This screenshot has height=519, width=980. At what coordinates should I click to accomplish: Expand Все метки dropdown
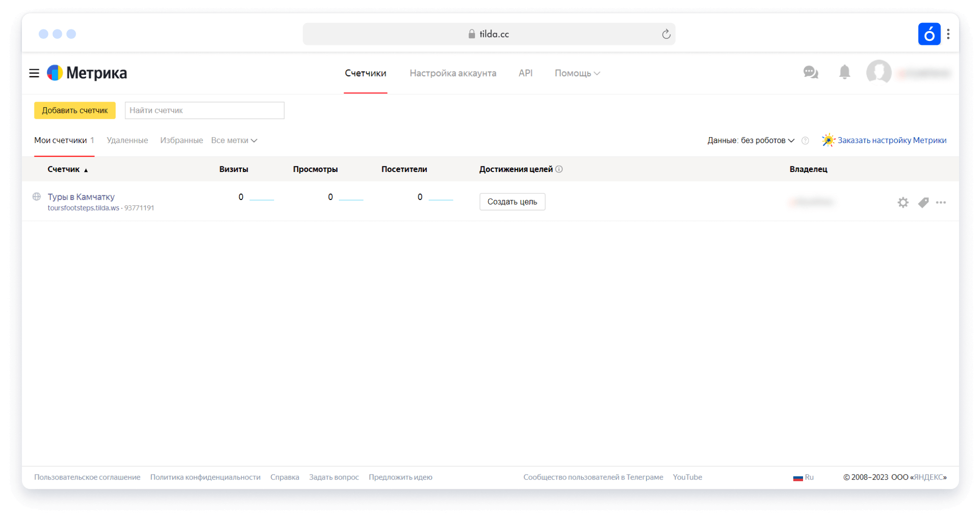[234, 141]
